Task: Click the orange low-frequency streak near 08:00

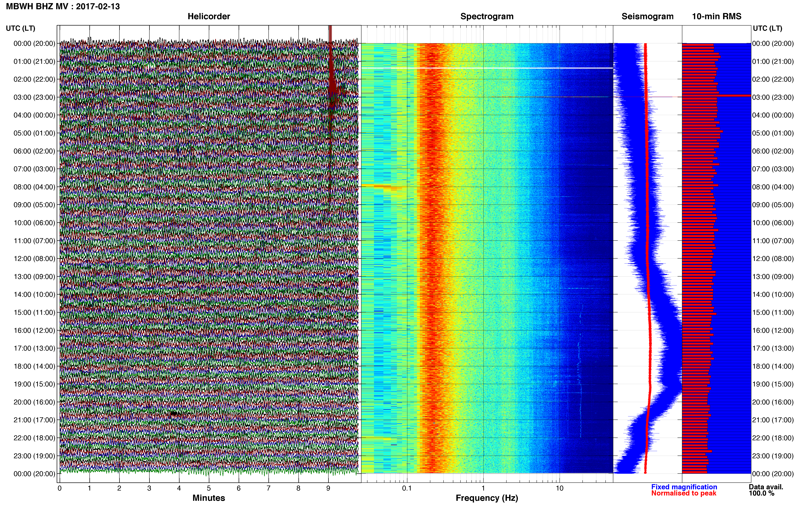Action: pyautogui.click(x=376, y=186)
